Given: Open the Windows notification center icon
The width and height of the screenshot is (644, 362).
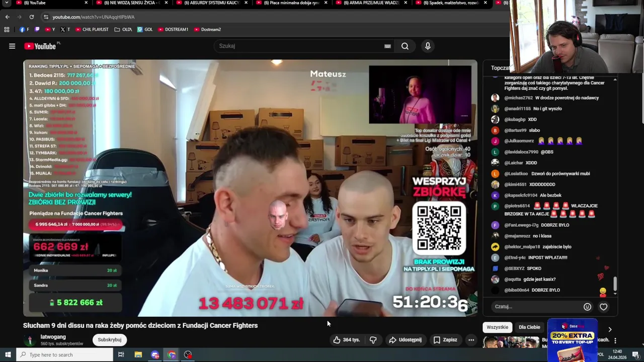Looking at the screenshot, I should click(635, 355).
